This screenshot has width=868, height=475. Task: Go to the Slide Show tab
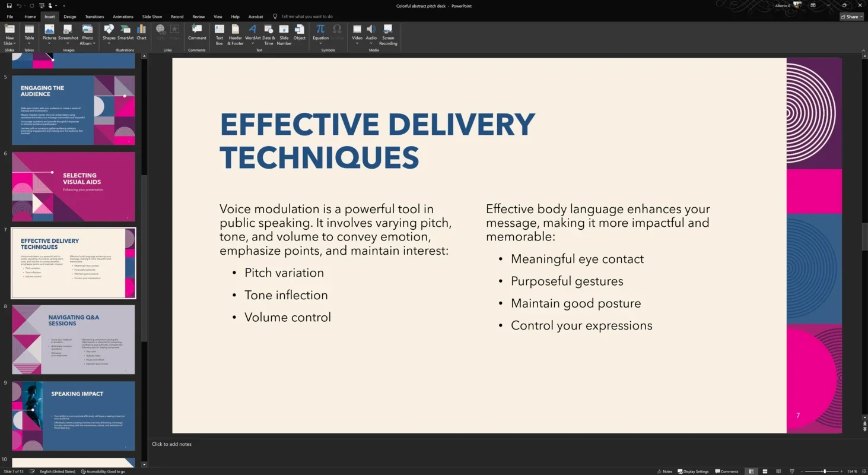pos(152,17)
